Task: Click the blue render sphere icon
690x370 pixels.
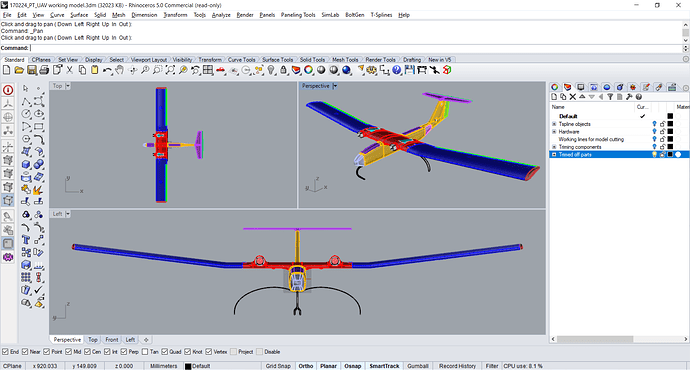Action: pos(347,70)
